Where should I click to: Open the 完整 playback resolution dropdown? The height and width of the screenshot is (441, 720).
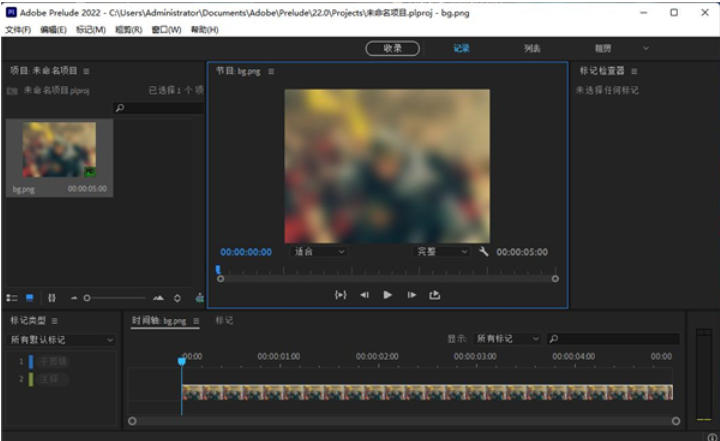442,252
